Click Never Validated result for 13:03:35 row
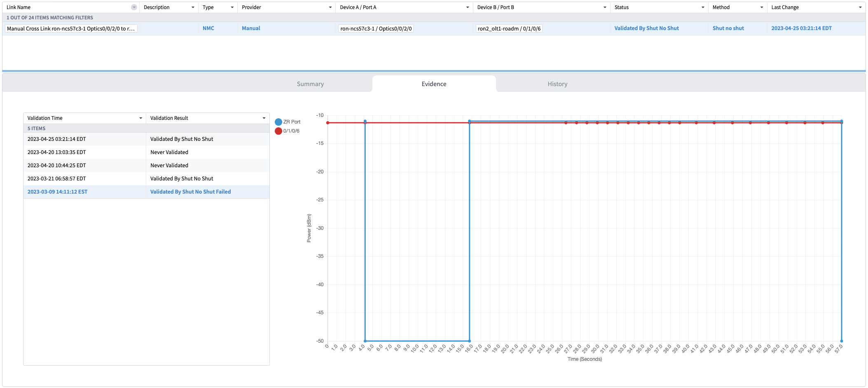 coord(169,152)
